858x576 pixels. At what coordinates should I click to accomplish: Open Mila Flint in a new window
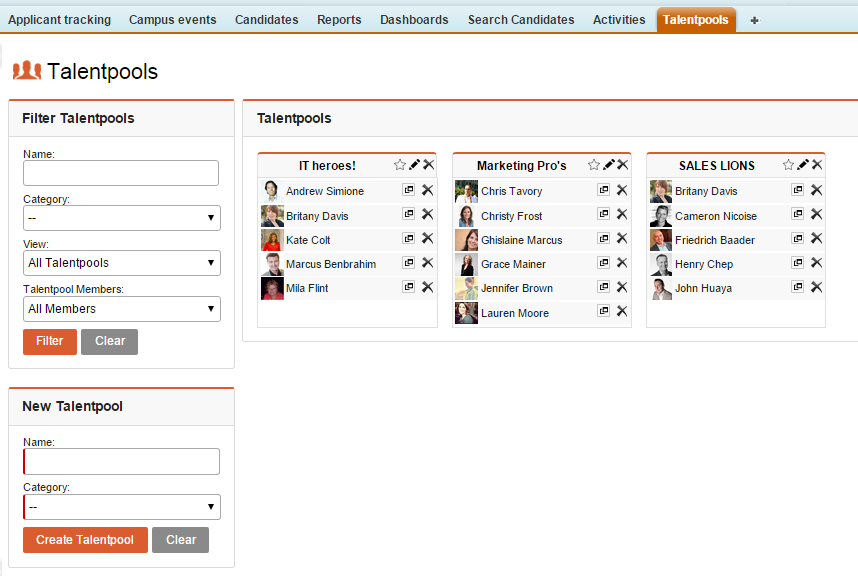point(409,287)
